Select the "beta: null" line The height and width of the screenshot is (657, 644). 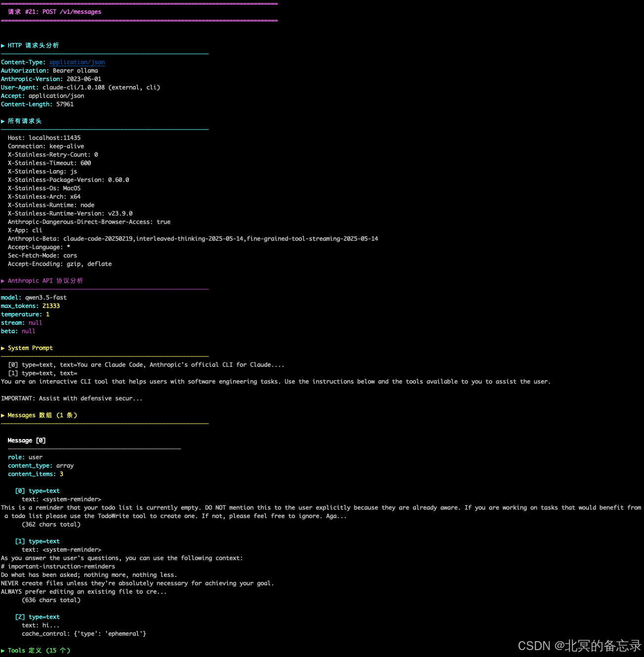coord(18,331)
